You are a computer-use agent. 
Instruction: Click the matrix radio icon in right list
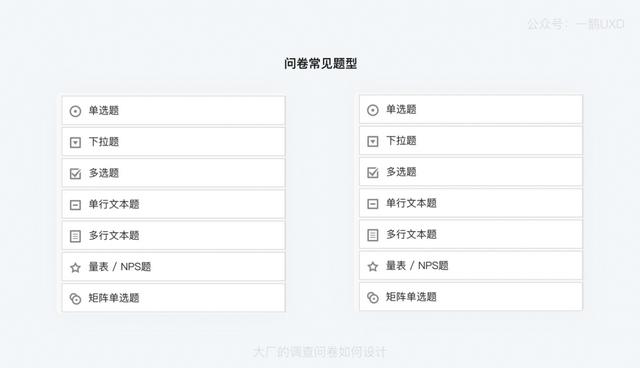(373, 297)
